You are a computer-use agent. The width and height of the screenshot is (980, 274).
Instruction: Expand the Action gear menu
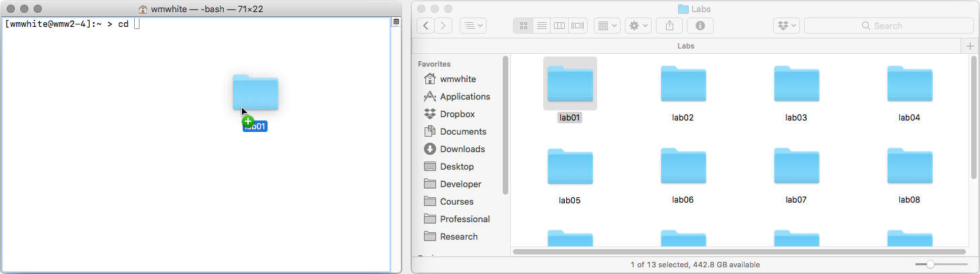point(638,26)
